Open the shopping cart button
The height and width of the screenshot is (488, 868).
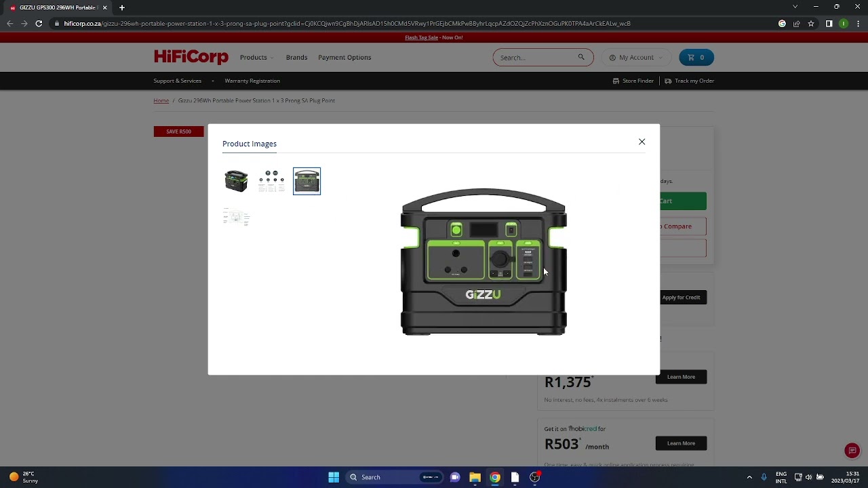point(696,58)
